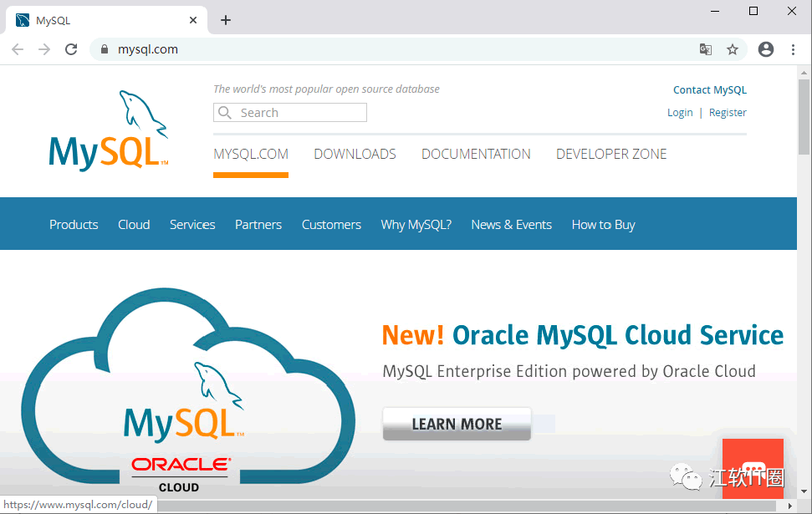The width and height of the screenshot is (812, 514).
Task: Click the scroll down arrow of vertical scrollbar
Action: (x=804, y=491)
